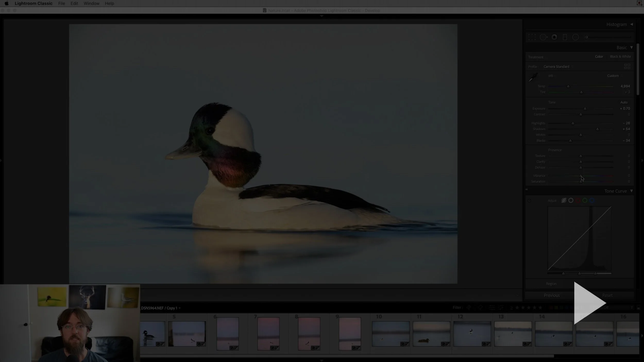
Task: Select the Crop Overlay tool
Action: point(532,37)
